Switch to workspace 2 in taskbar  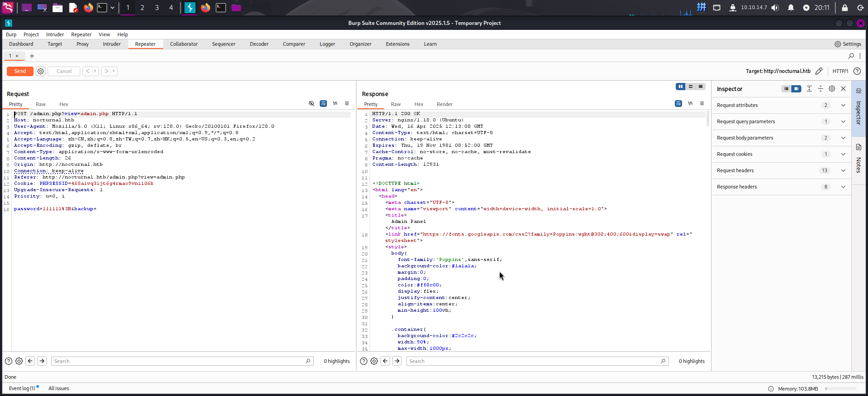142,8
